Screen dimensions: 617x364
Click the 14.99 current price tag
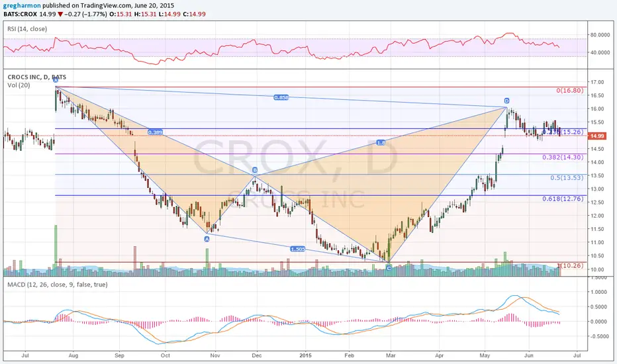[597, 136]
